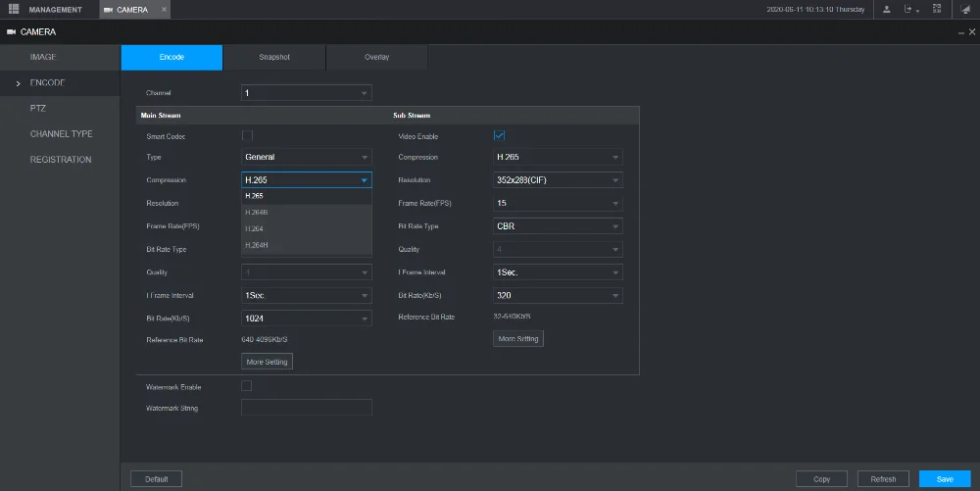Tick the Watermark Enable checkbox
980x491 pixels.
coord(247,386)
